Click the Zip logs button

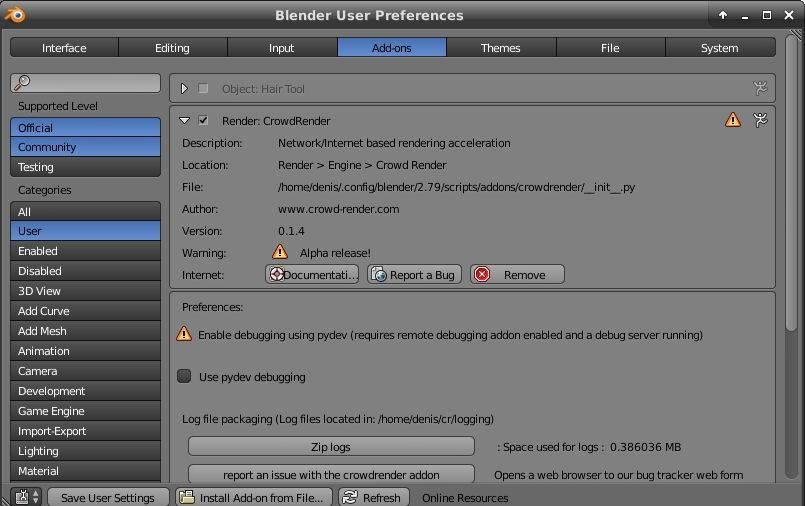[331, 446]
